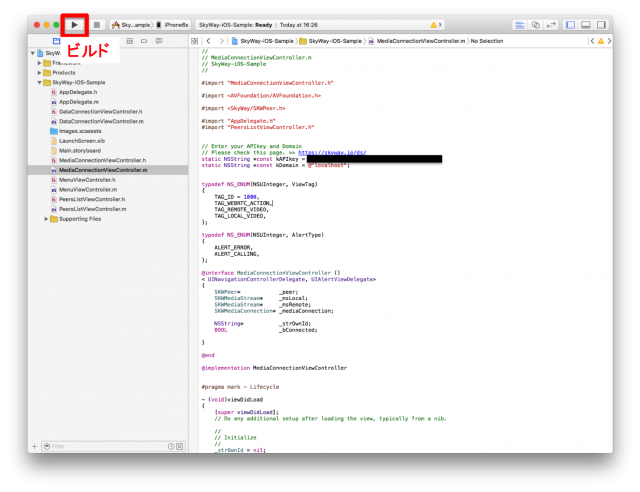Open the iPhone 6s device destination selector
This screenshot has height=492, width=640.
(x=172, y=23)
